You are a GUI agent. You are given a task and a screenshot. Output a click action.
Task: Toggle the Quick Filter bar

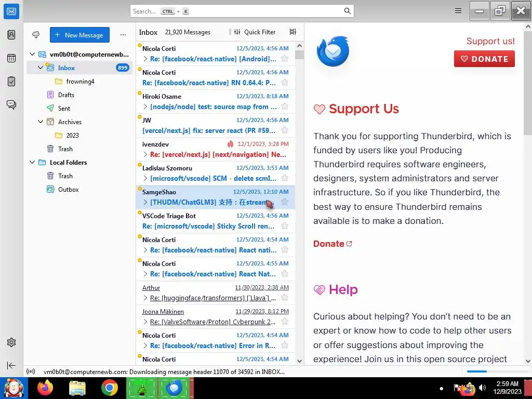(255, 32)
